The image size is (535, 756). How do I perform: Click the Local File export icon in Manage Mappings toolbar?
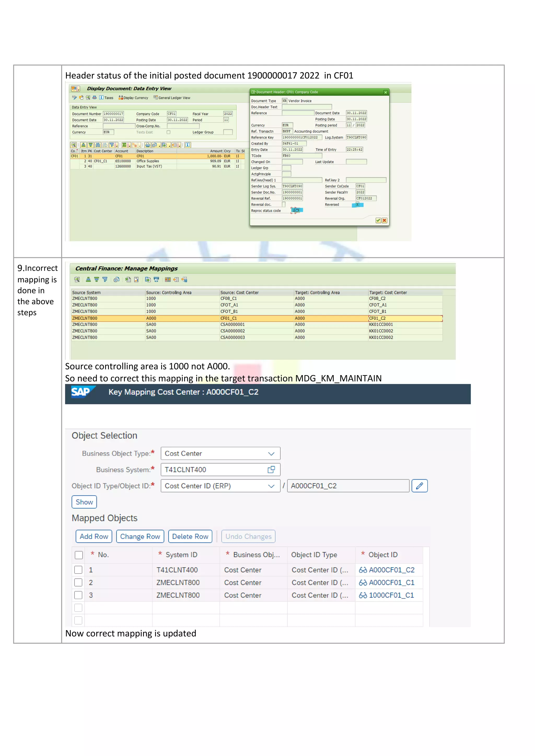148,280
